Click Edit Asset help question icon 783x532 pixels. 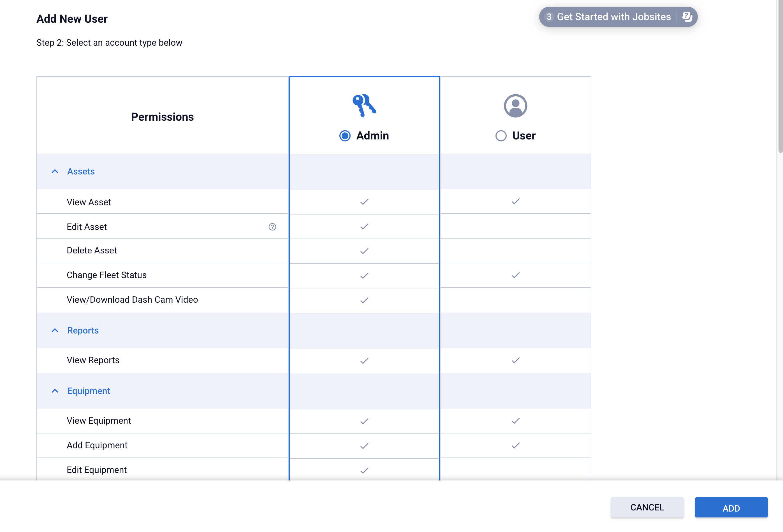[272, 227]
